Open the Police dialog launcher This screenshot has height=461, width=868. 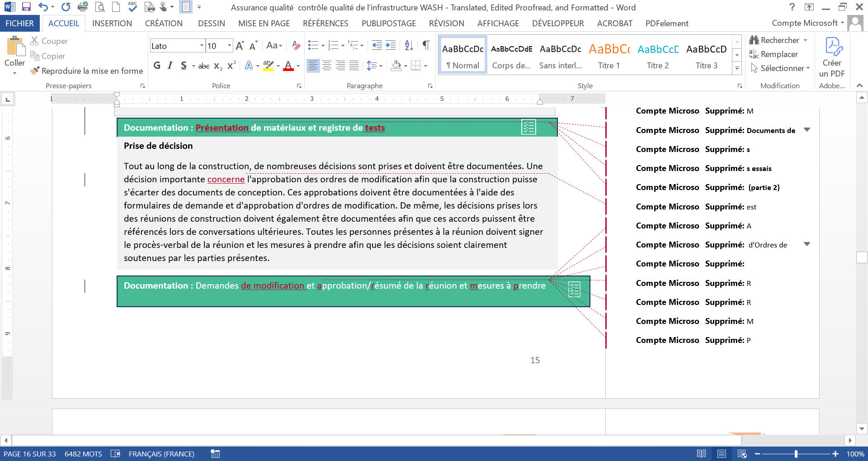click(299, 86)
